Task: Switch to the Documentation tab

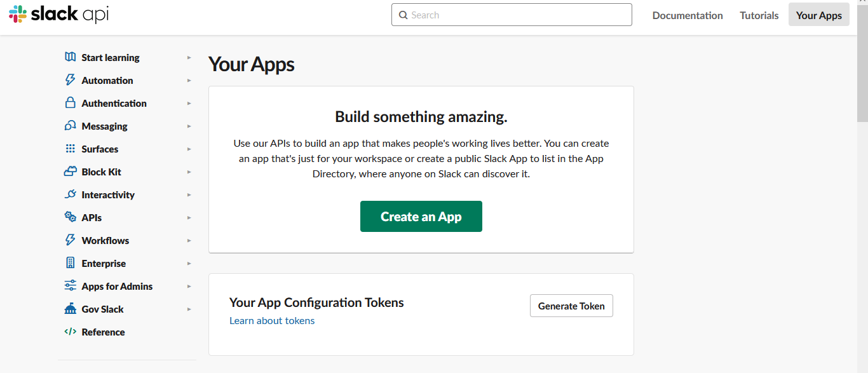Action: (688, 15)
